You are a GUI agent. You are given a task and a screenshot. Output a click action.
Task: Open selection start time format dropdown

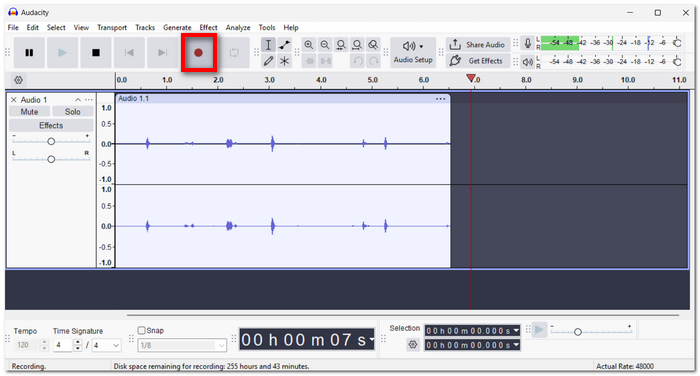point(517,331)
